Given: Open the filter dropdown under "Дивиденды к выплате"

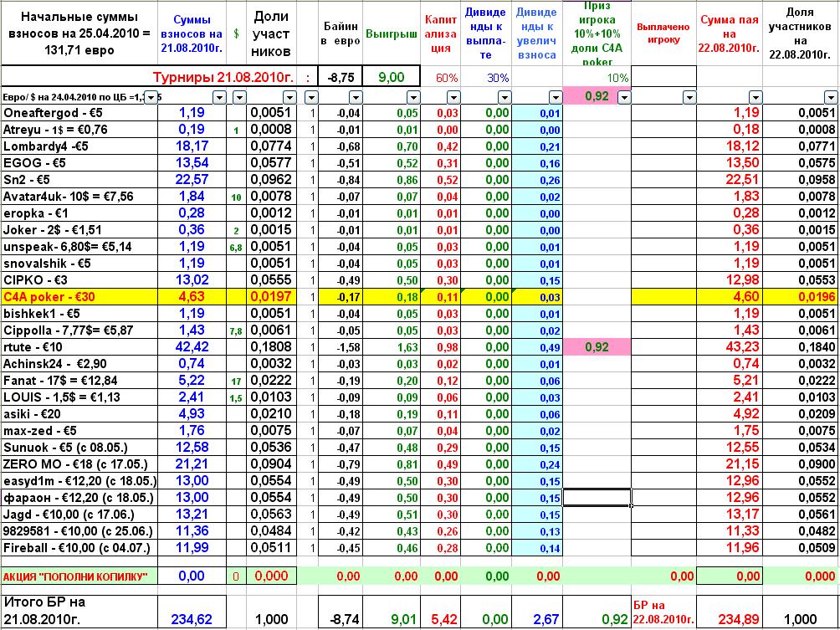Looking at the screenshot, I should click(505, 98).
